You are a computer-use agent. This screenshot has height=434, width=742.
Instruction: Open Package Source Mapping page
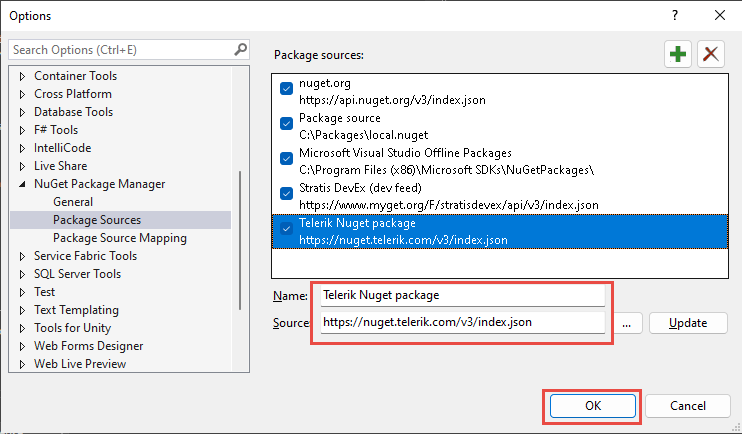(120, 238)
